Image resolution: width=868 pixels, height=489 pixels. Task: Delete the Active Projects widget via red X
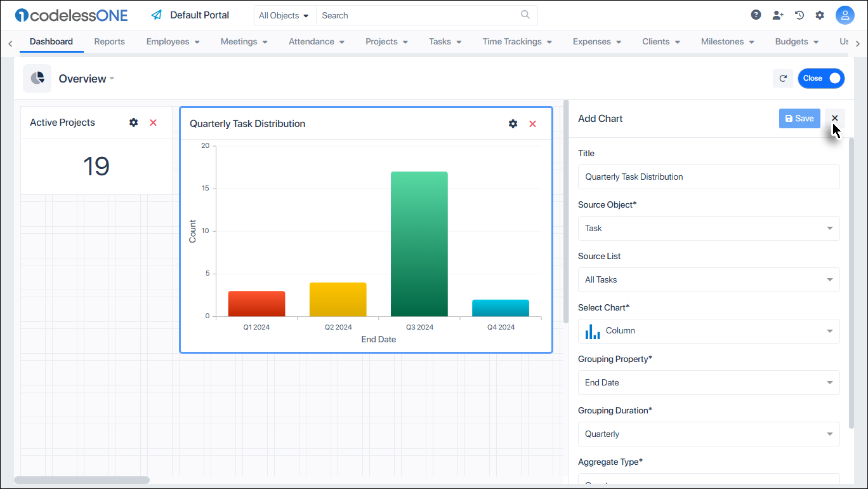click(x=153, y=122)
